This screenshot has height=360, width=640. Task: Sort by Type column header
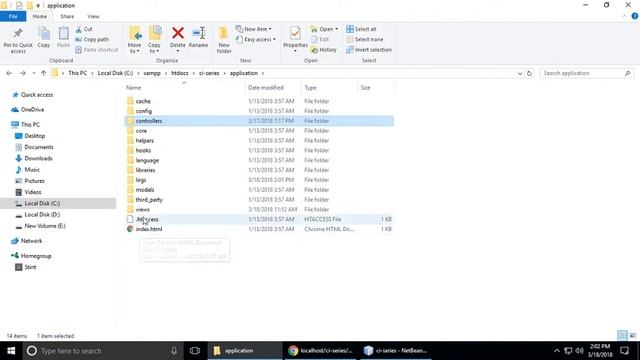[x=311, y=88]
